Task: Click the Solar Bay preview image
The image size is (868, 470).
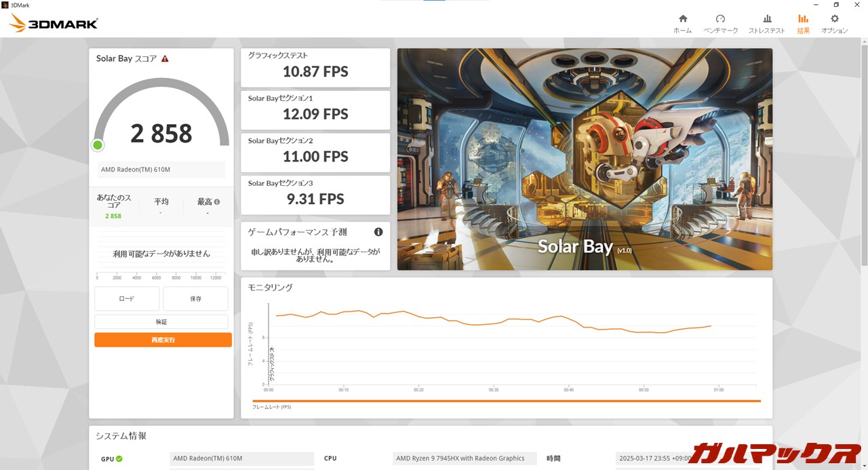Action: (585, 159)
